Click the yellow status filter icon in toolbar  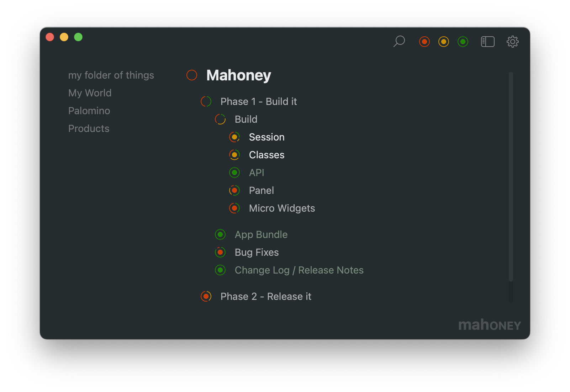443,42
